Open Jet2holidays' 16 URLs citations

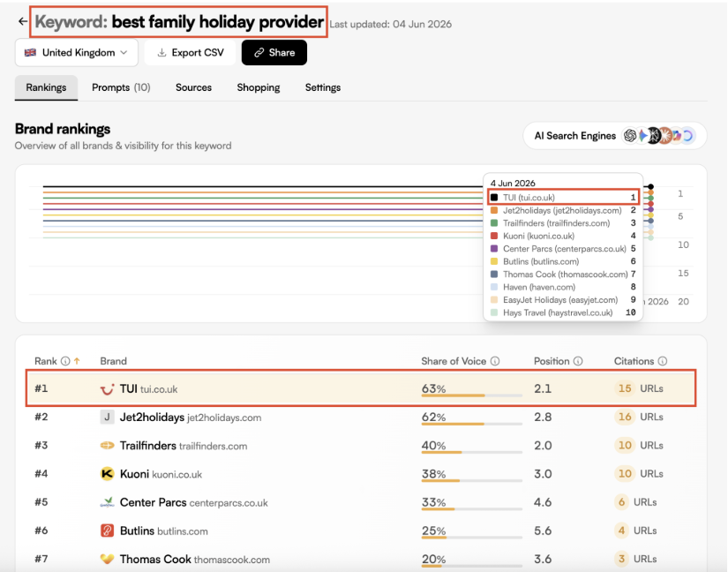(639, 417)
